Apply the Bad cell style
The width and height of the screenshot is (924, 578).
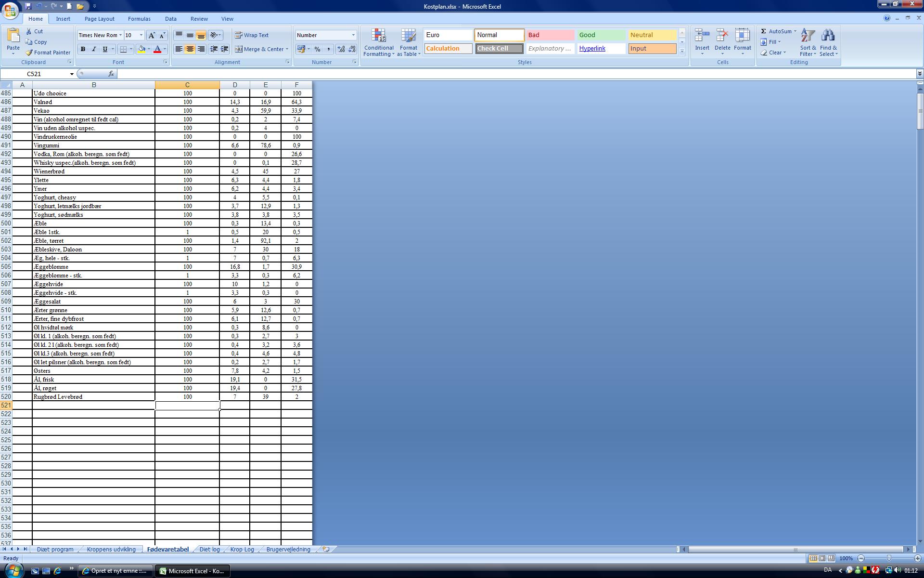click(x=550, y=35)
